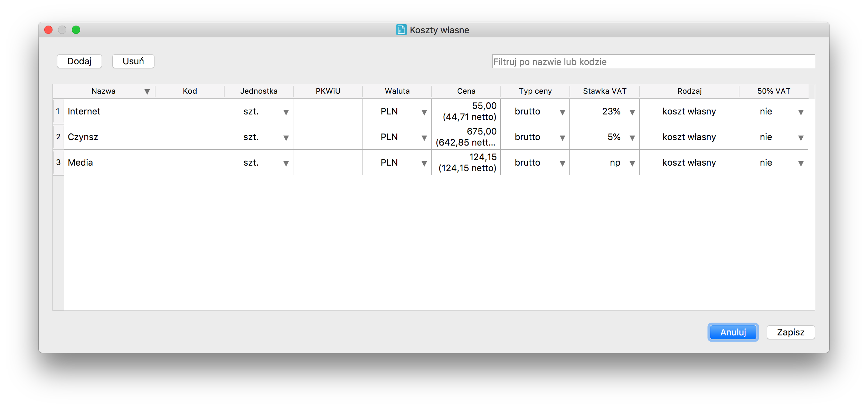Click the price cell 55,00 (44,71 netto)
The height and width of the screenshot is (408, 868).
[x=466, y=111]
